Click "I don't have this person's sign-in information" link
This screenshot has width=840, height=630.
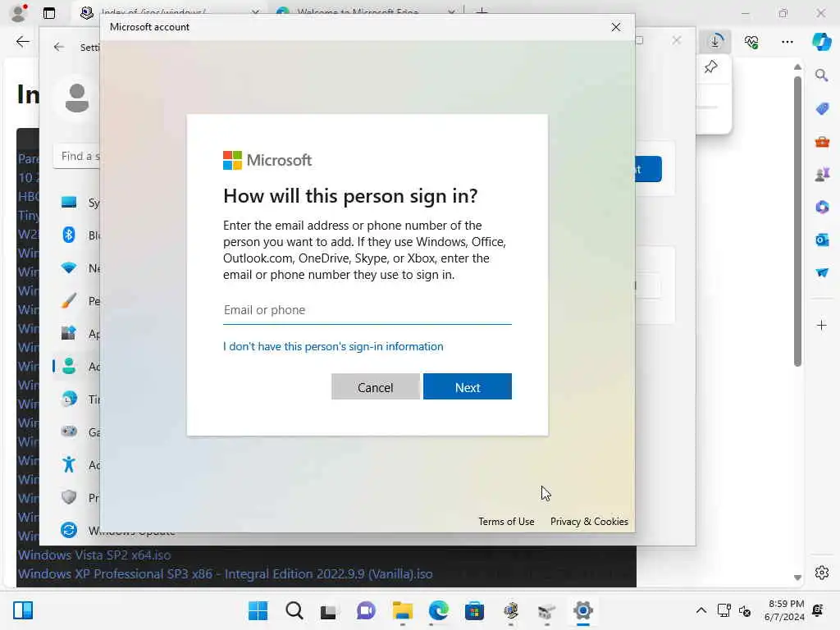(333, 347)
